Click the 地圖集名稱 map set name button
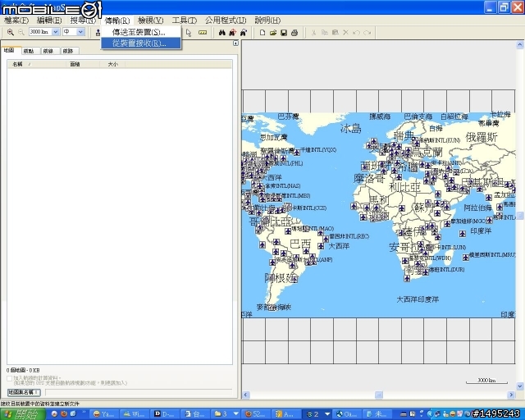 coord(24,392)
